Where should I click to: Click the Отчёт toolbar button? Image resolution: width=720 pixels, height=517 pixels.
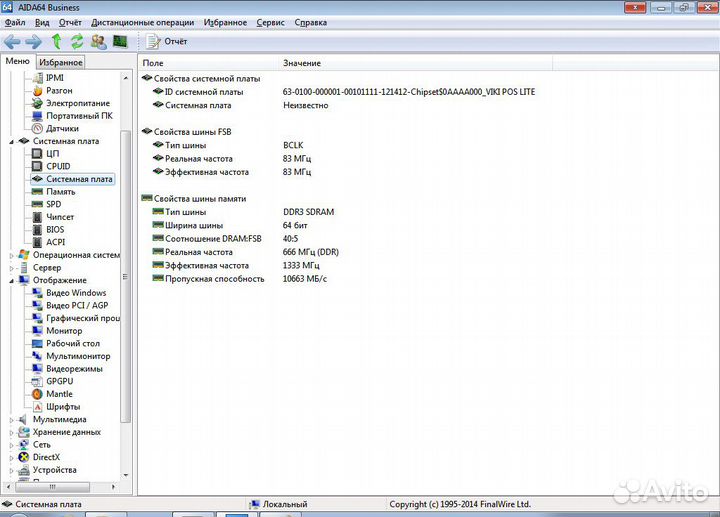pyautogui.click(x=166, y=41)
